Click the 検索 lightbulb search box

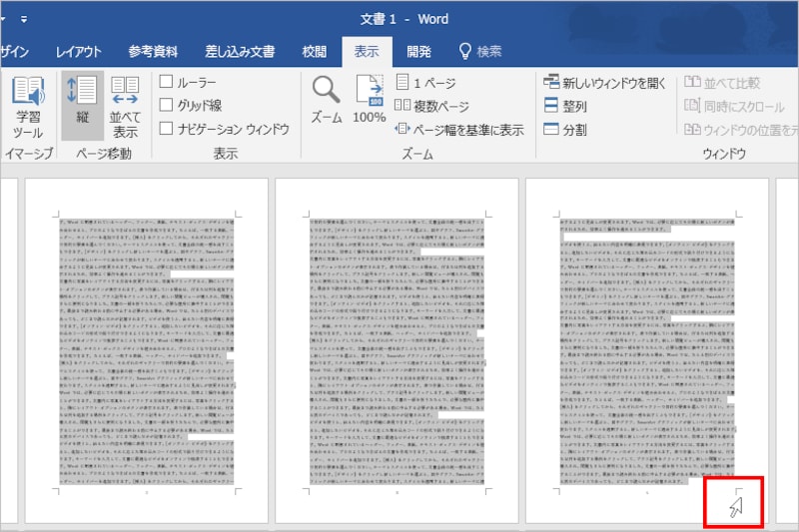[480, 51]
